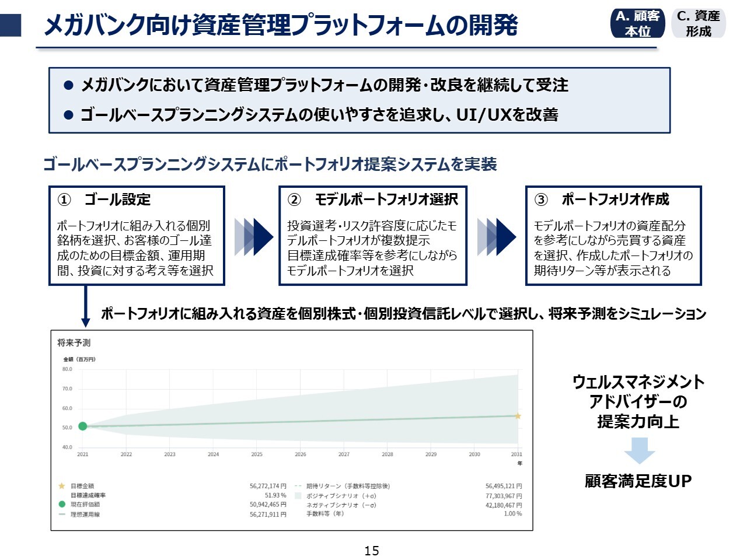The image size is (747, 560).
Task: Click the light blue down arrow above 顧客満足度UP
Action: coord(639,450)
